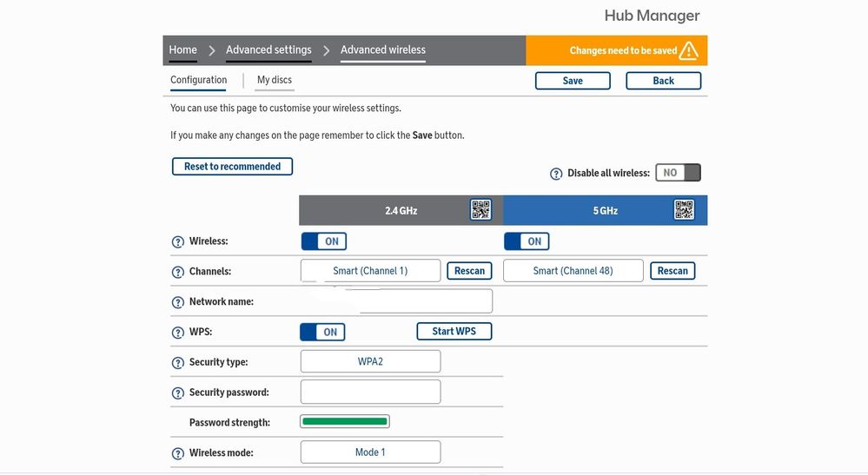Open the 2.4 GHz Smart (Channel 1) dropdown

pos(370,271)
